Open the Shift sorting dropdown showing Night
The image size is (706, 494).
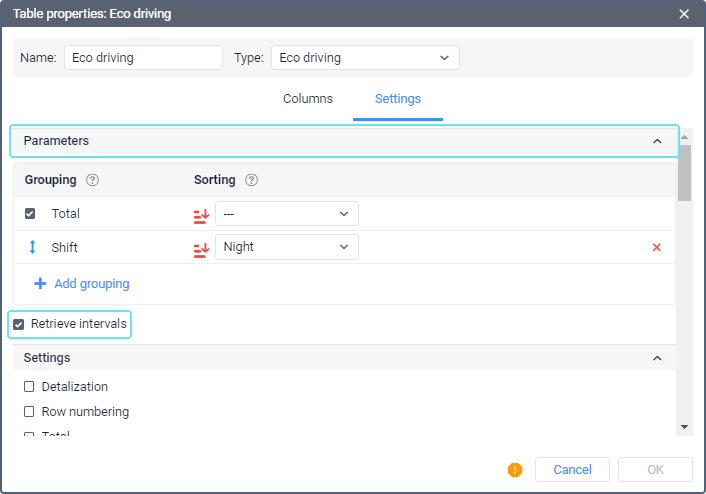tap(287, 247)
